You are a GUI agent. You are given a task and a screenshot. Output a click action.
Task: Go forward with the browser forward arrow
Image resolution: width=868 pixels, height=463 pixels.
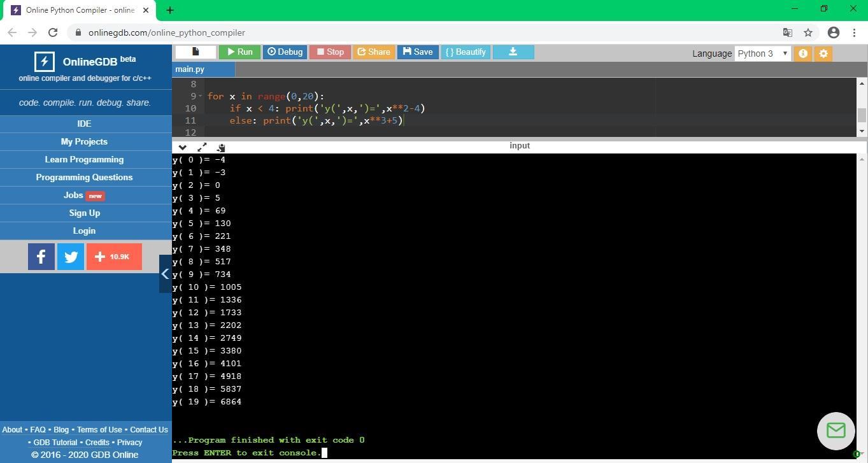click(x=32, y=32)
